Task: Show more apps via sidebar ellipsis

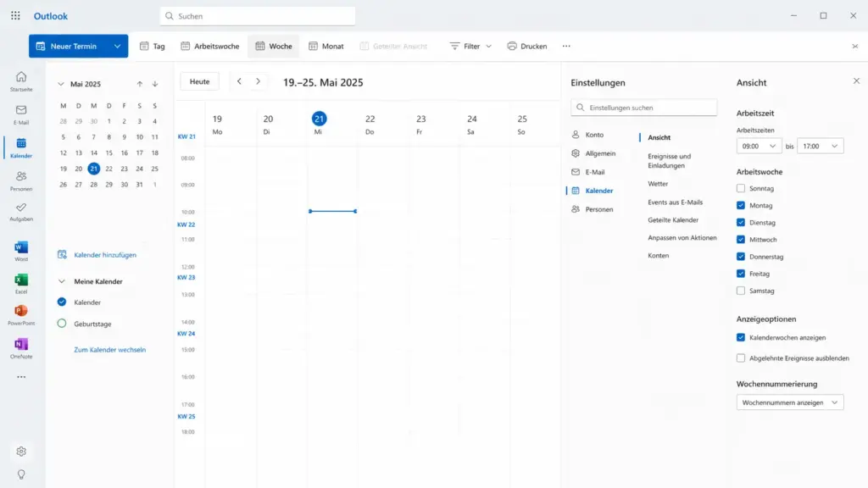Action: click(x=21, y=377)
